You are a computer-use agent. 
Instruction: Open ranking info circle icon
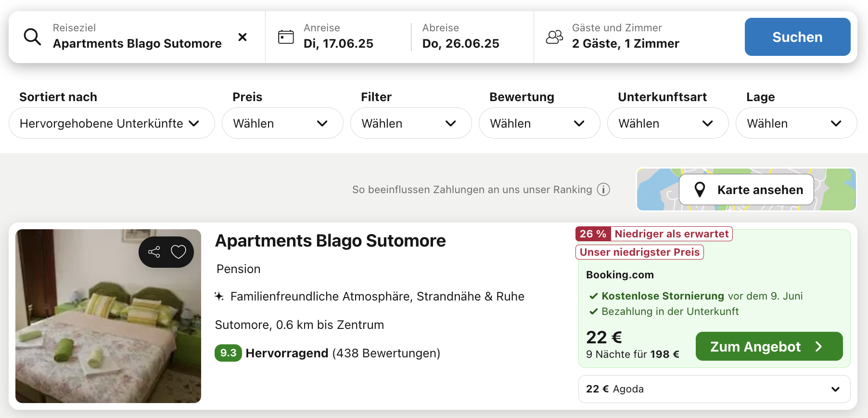[603, 190]
